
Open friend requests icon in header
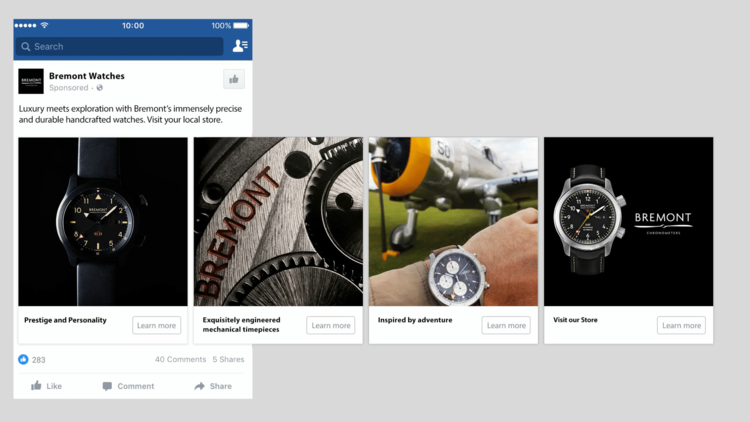tap(240, 46)
